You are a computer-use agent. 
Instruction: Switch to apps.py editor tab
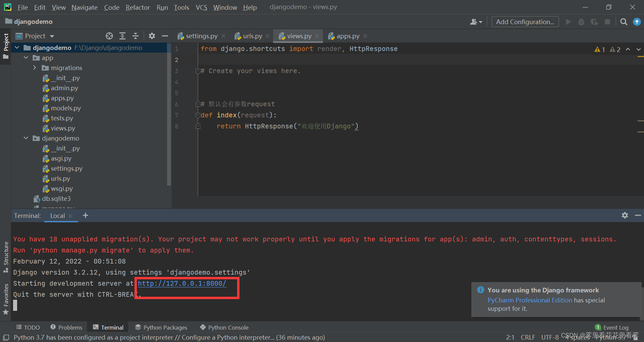[x=348, y=36]
